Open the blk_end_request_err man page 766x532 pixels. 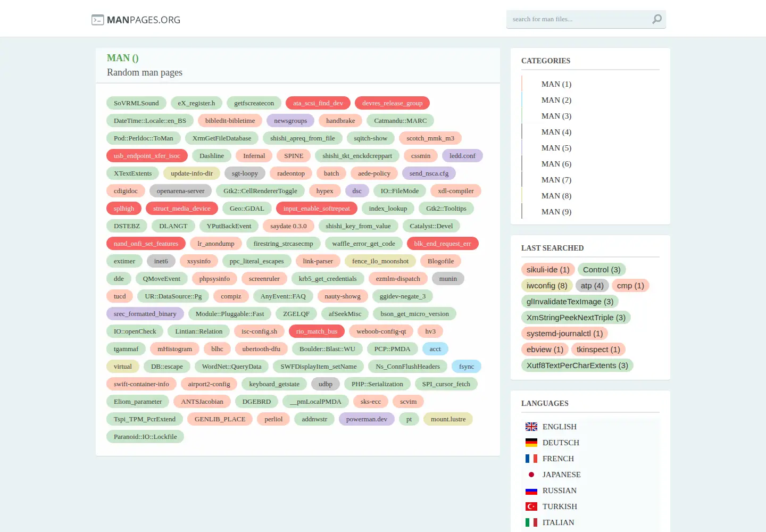443,244
